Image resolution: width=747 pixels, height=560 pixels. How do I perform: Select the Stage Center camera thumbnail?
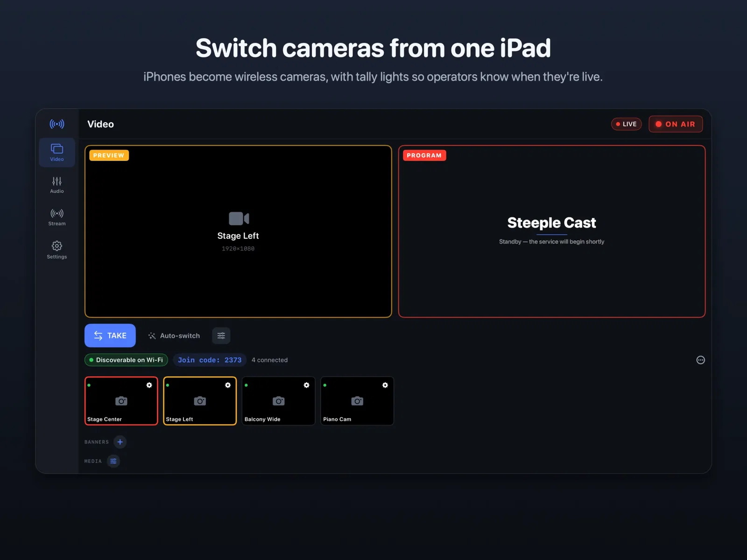[x=121, y=401]
